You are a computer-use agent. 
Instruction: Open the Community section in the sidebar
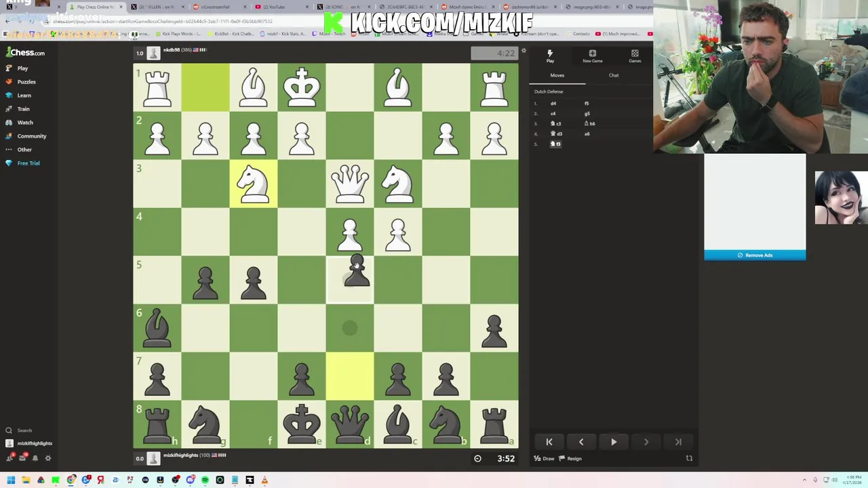coord(31,136)
